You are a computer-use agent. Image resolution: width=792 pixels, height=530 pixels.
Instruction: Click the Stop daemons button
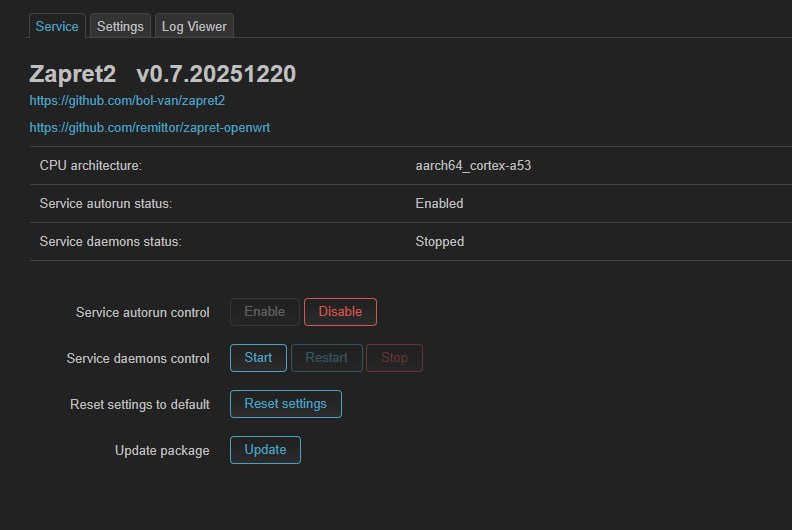[x=394, y=358]
